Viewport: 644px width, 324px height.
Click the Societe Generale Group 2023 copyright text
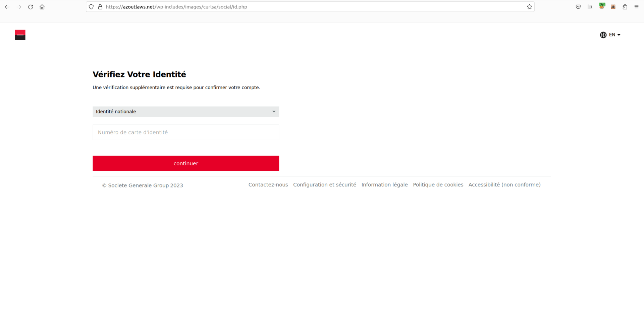143,185
